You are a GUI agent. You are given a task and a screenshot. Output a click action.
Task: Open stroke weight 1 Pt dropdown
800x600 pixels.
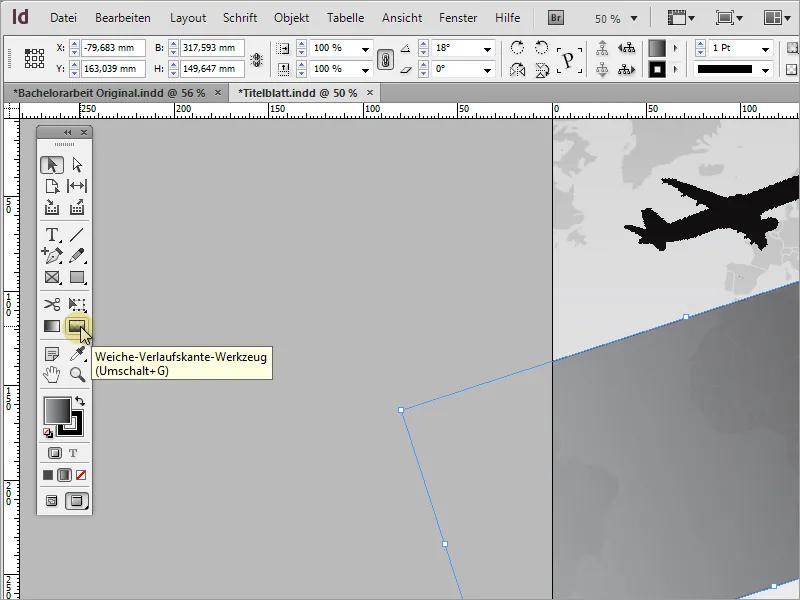click(x=765, y=49)
